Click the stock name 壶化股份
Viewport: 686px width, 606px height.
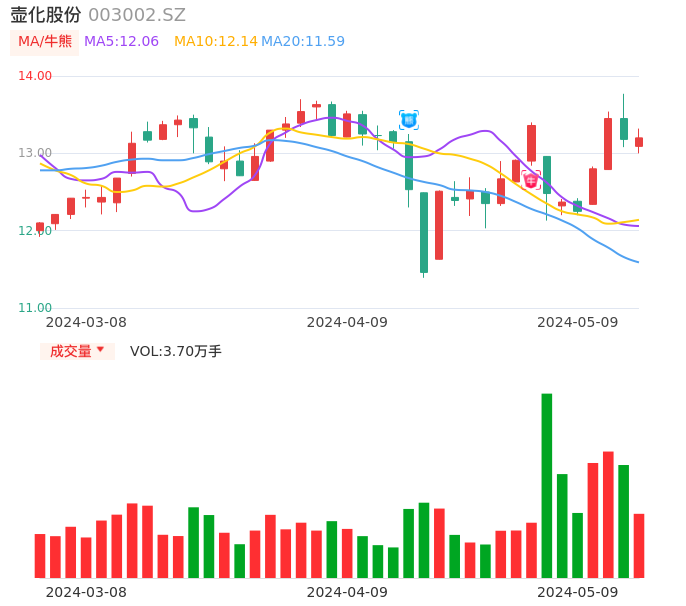[x=46, y=15]
